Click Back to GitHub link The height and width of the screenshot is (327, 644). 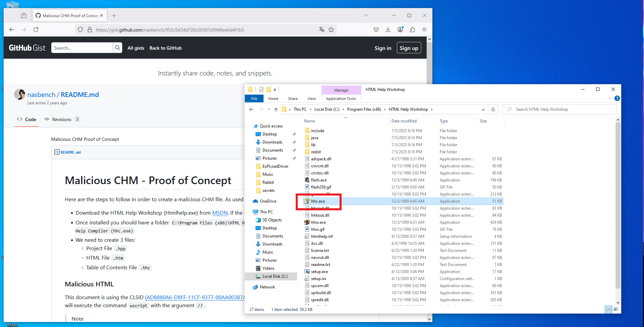[x=165, y=48]
